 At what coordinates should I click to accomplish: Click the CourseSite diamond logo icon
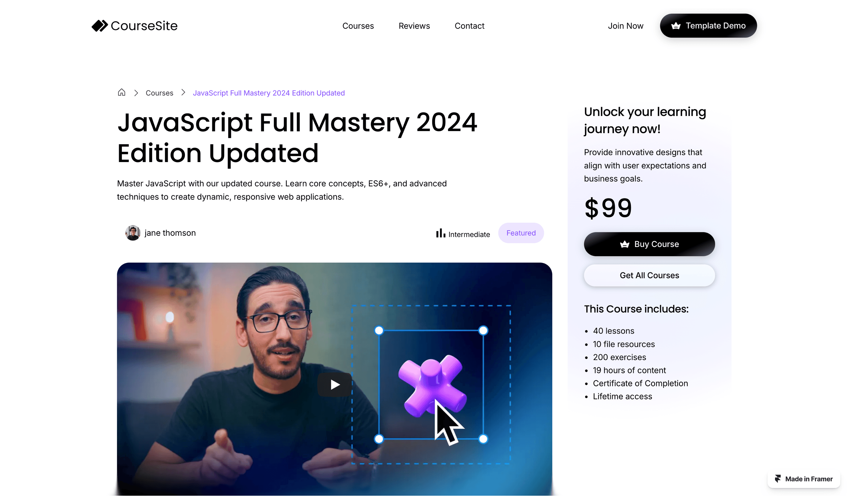(x=99, y=26)
